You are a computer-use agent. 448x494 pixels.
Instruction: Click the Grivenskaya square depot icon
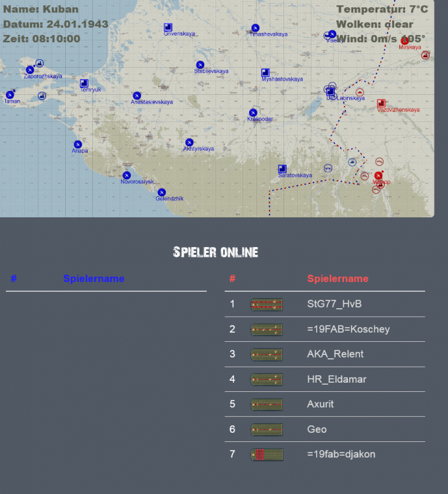click(168, 28)
